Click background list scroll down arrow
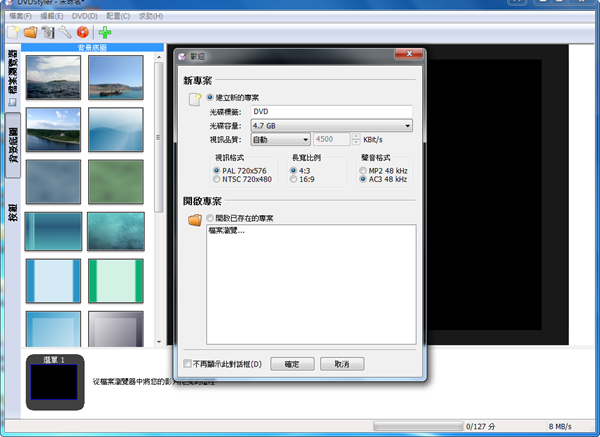The height and width of the screenshot is (437, 600). pyautogui.click(x=159, y=342)
